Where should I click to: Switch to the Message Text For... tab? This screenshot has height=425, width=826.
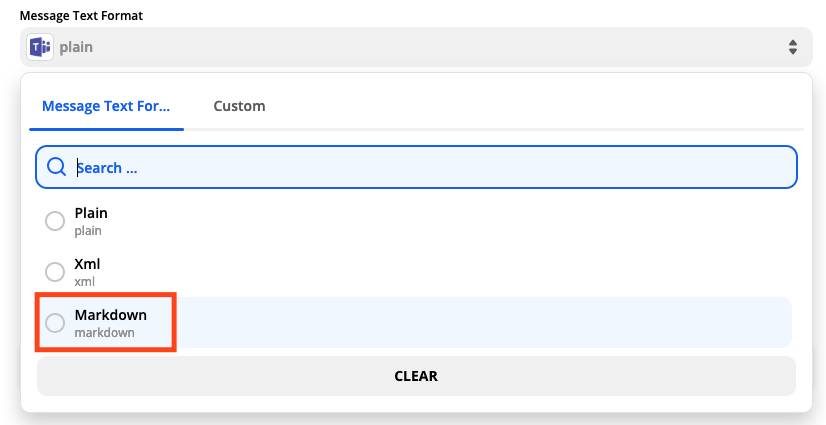tap(106, 106)
